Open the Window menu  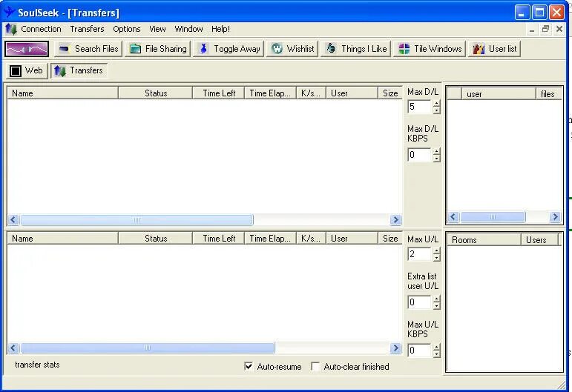(x=188, y=29)
